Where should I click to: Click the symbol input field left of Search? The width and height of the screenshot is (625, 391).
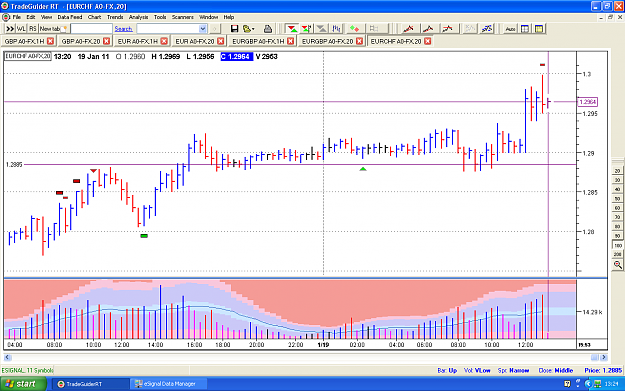(91, 29)
